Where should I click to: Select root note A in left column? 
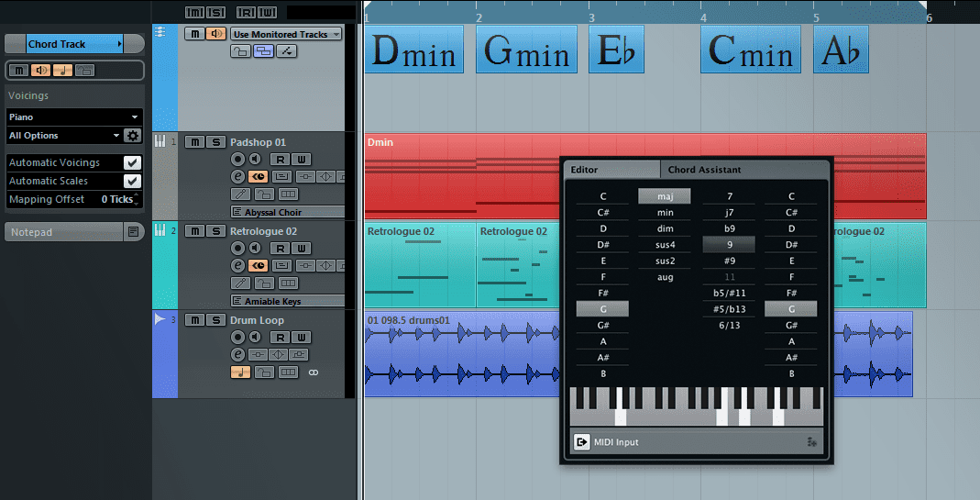pos(603,341)
